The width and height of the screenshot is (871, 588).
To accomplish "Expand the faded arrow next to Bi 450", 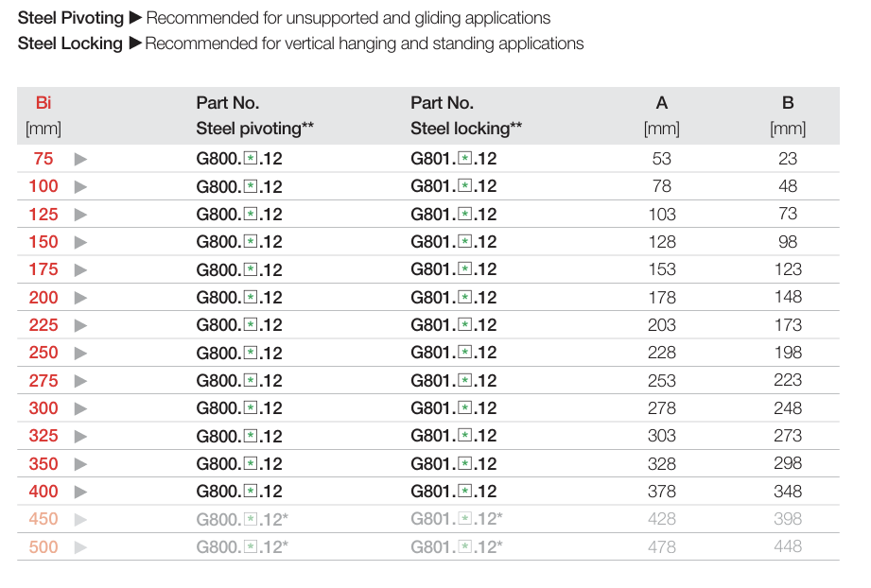I will click(x=80, y=519).
